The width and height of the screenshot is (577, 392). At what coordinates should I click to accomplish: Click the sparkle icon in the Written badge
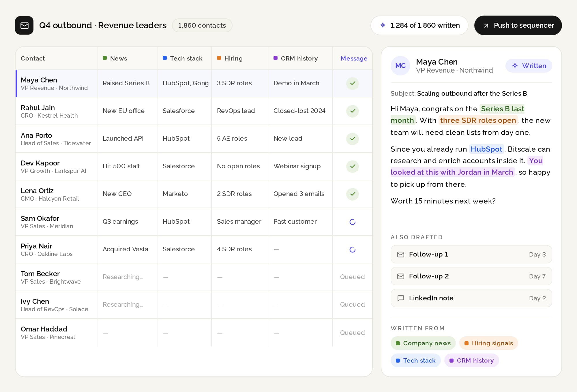click(515, 65)
